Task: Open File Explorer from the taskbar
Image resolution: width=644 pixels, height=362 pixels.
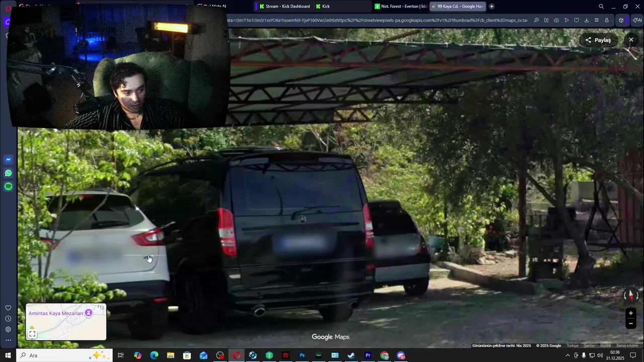Action: (171, 355)
